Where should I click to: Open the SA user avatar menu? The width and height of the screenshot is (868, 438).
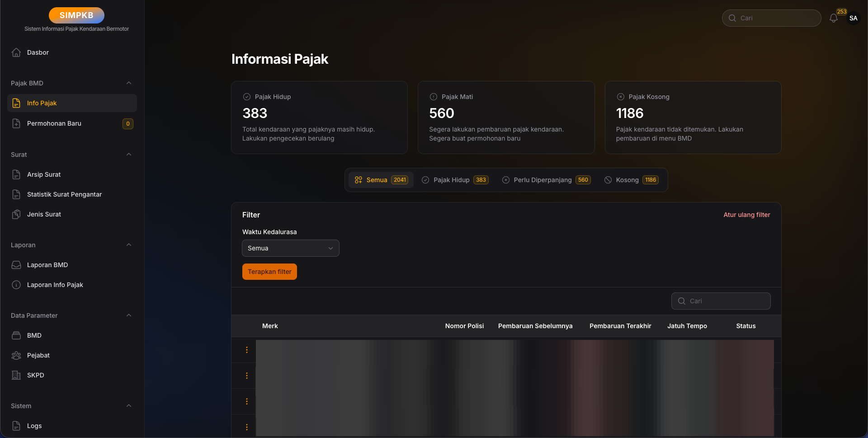854,18
